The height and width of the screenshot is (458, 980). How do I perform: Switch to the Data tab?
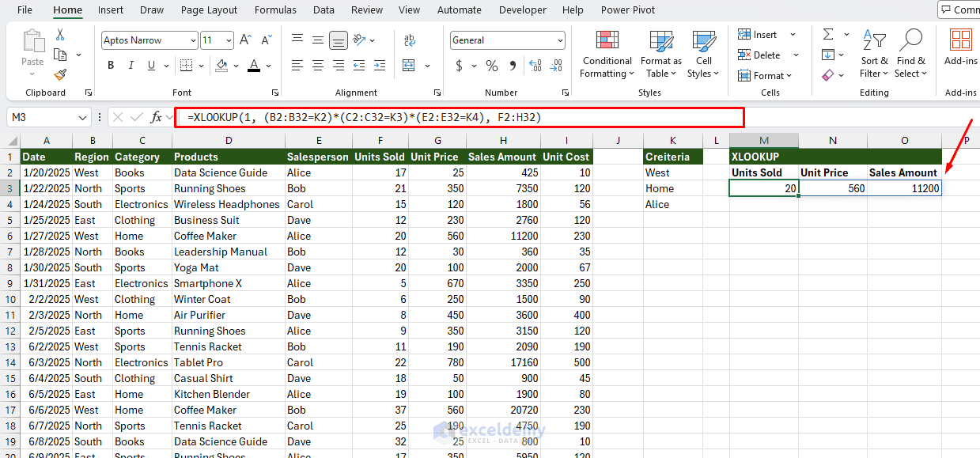coord(324,9)
